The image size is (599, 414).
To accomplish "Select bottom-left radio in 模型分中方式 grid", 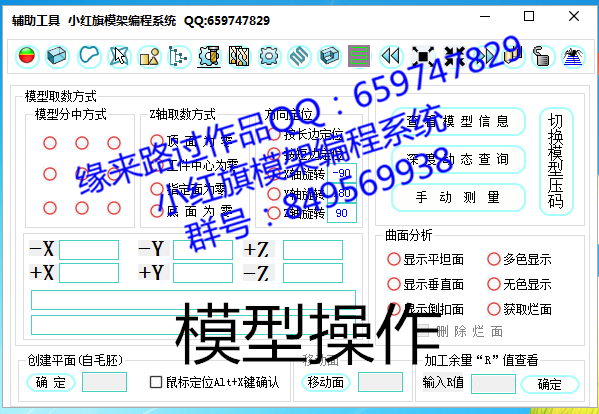I will pyautogui.click(x=50, y=208).
